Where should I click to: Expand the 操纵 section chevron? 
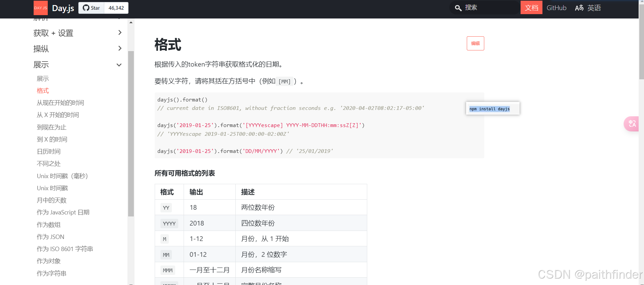[x=120, y=48]
